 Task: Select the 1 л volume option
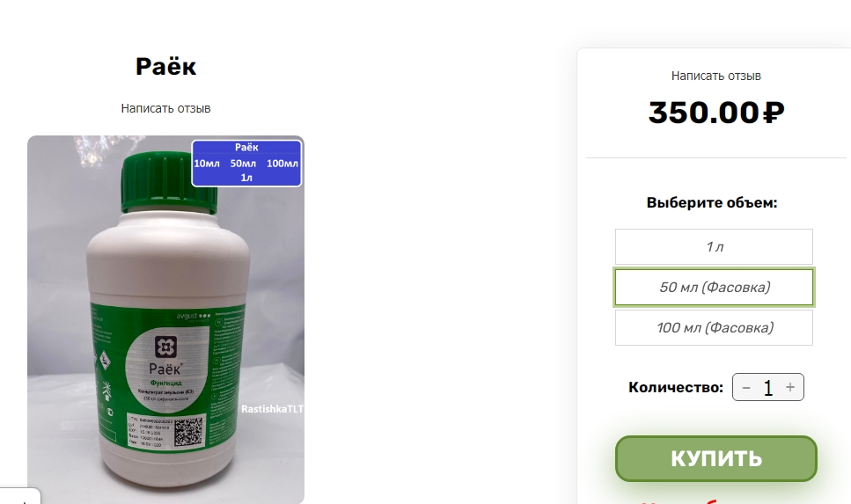pos(714,247)
